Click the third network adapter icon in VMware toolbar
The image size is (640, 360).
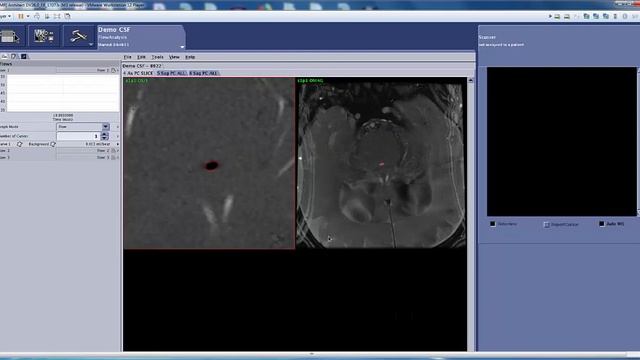606,16
